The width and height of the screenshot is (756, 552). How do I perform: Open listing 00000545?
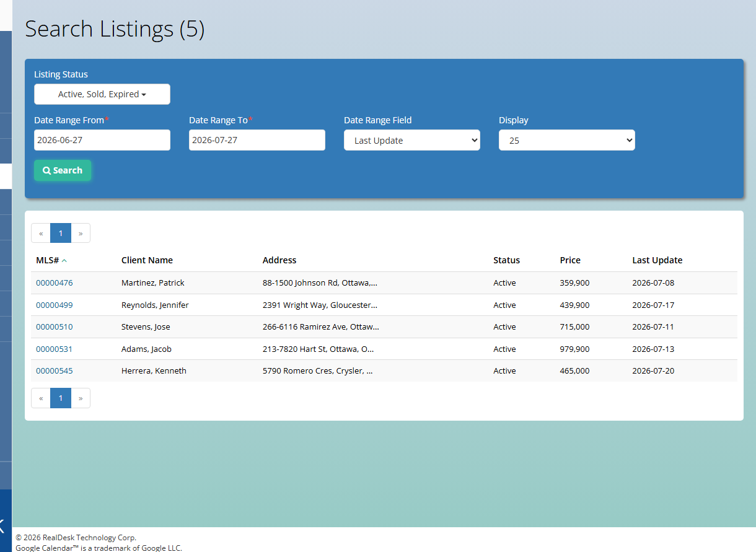(x=54, y=370)
